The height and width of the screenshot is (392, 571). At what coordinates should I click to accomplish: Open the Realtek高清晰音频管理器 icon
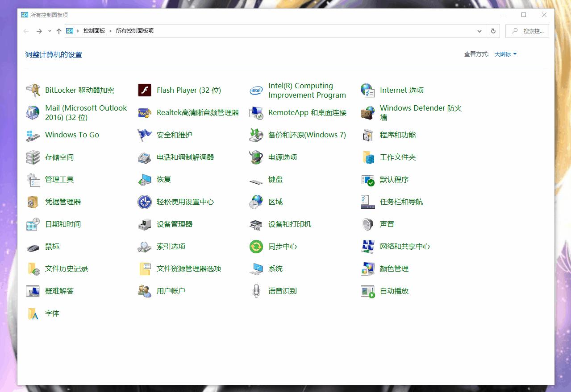(x=145, y=113)
